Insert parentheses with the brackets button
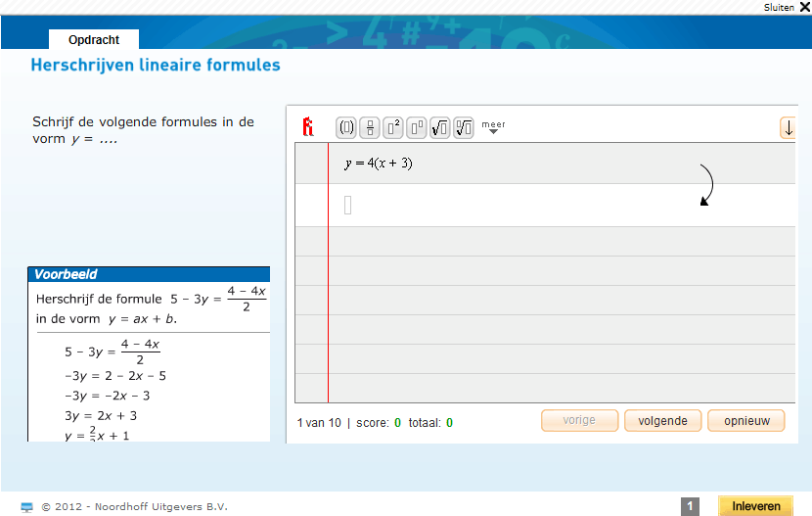The image size is (812, 516). [x=346, y=127]
